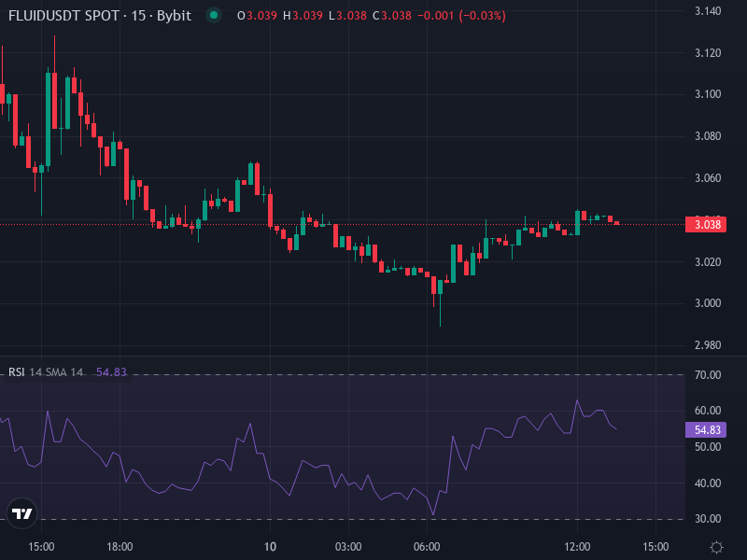
Task: Expand the Bybit exchange label
Action: coord(173,15)
